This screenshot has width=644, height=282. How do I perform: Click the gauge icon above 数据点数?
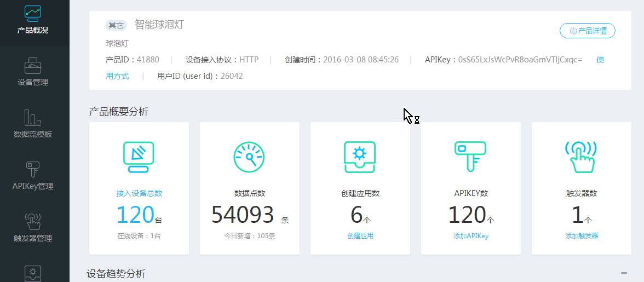(x=249, y=157)
